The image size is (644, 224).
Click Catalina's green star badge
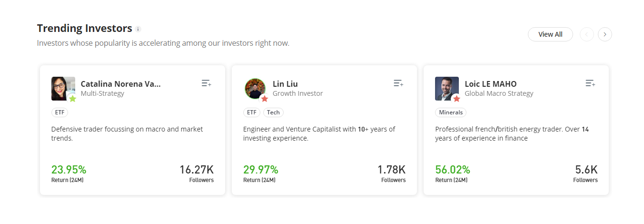coord(72,99)
